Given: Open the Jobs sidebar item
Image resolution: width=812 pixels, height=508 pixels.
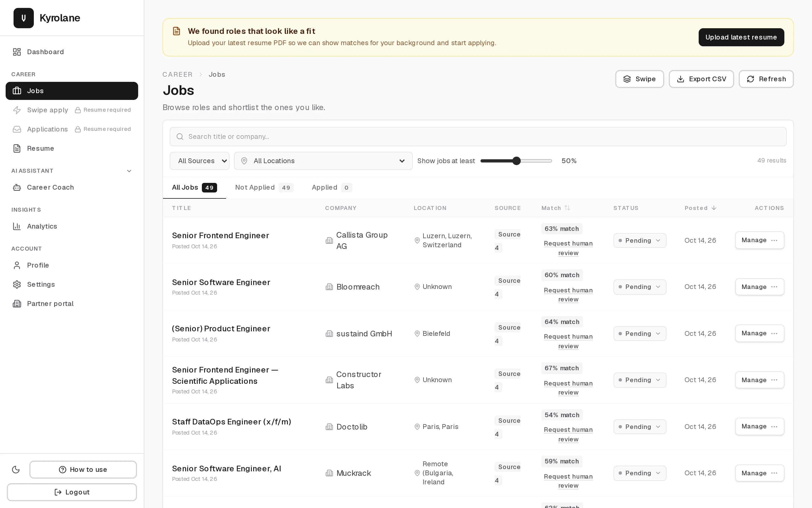Looking at the screenshot, I should tap(72, 91).
